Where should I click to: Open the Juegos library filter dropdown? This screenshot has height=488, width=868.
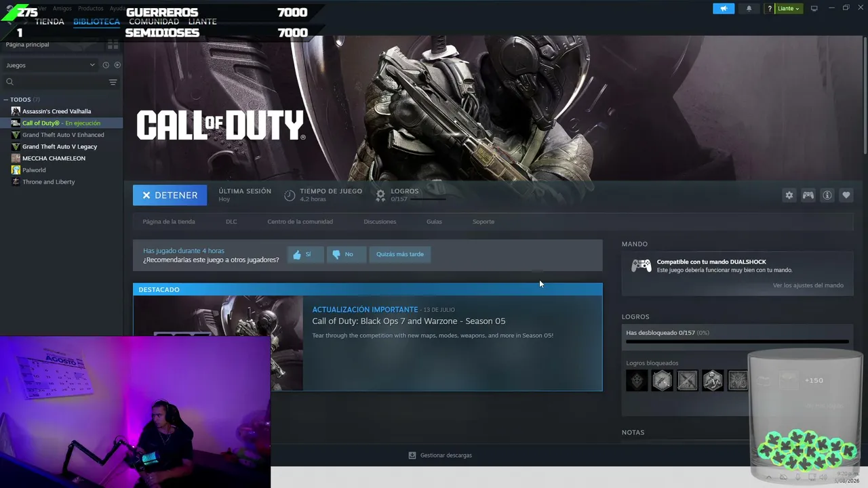[51, 65]
